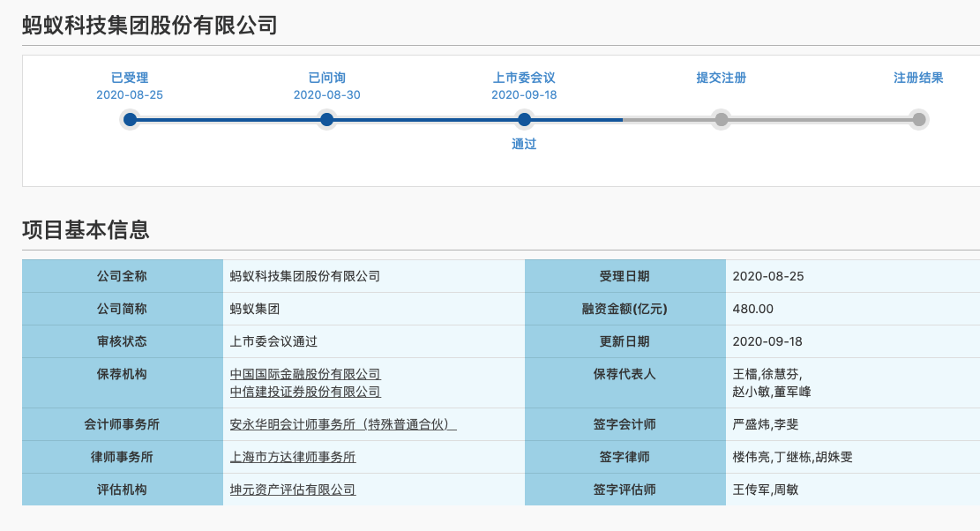
Task: Select the 上市委会议 stage label
Action: pyautogui.click(x=524, y=78)
